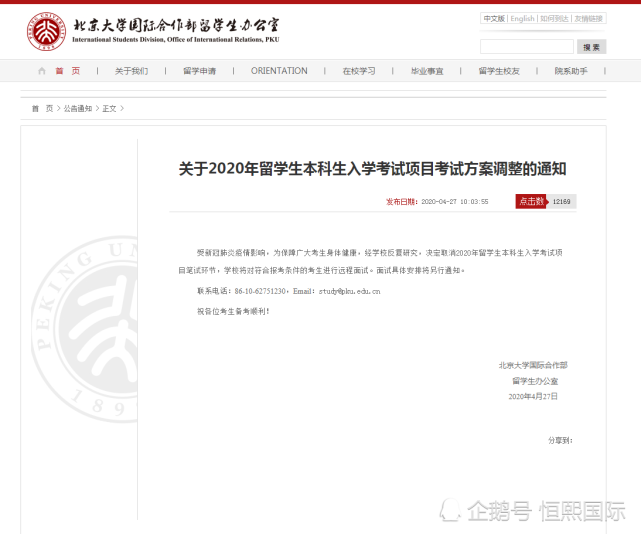Open the 在校学习 menu item
The width and height of the screenshot is (641, 534).
tap(359, 71)
